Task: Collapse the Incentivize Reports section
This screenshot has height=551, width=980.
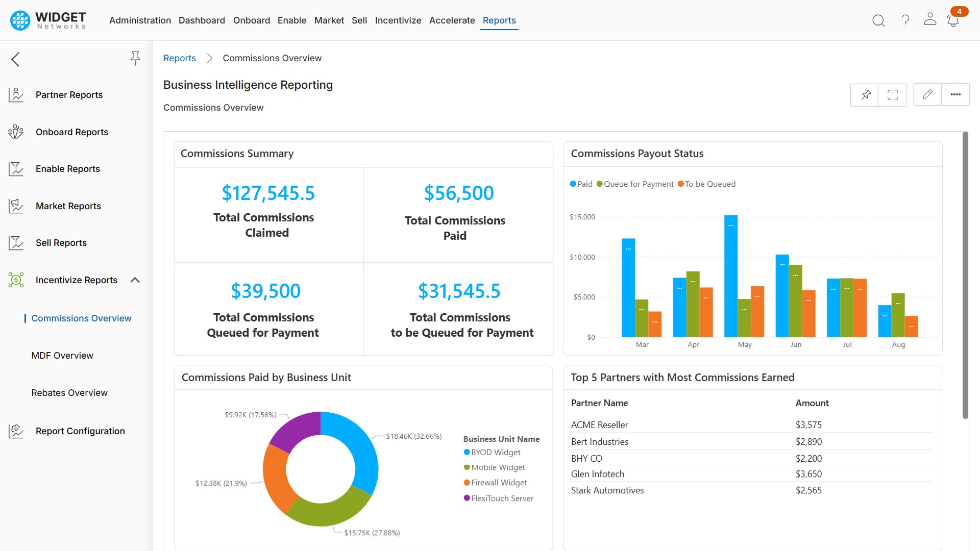Action: click(x=135, y=280)
